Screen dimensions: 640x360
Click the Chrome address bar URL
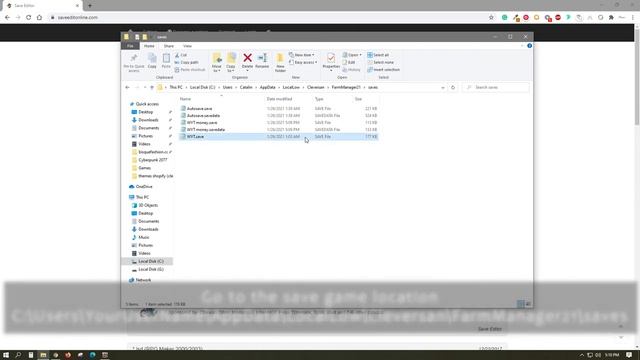(78, 18)
